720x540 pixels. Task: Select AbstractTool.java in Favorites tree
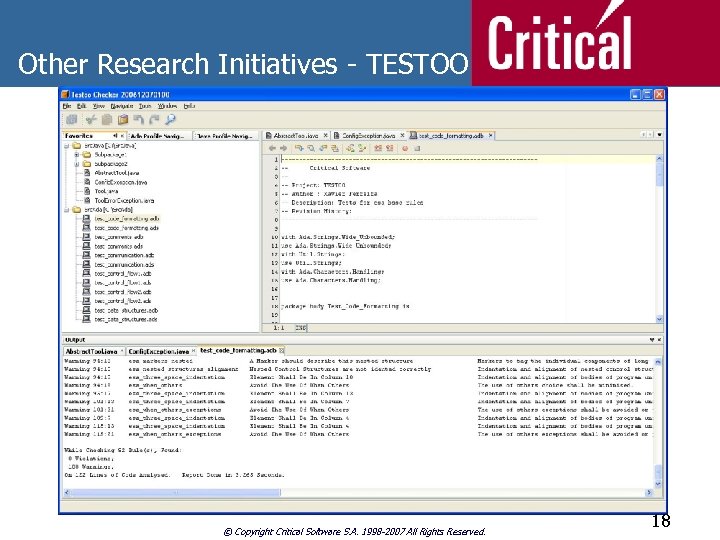coord(117,173)
